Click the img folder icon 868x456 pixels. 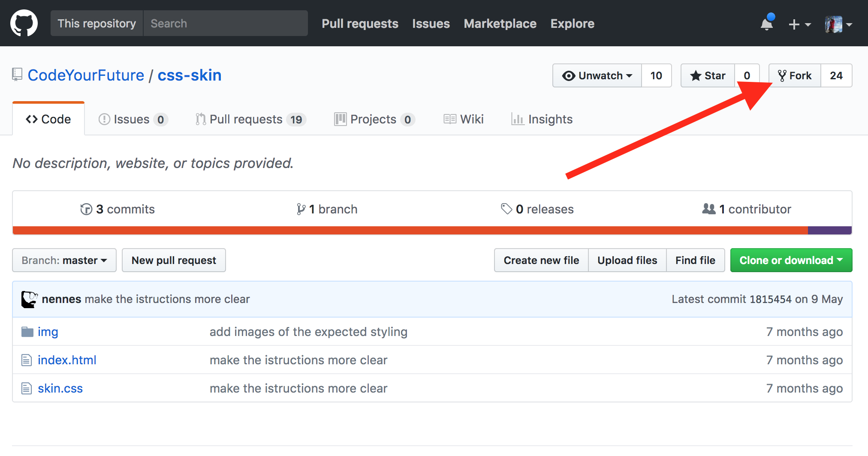[27, 332]
